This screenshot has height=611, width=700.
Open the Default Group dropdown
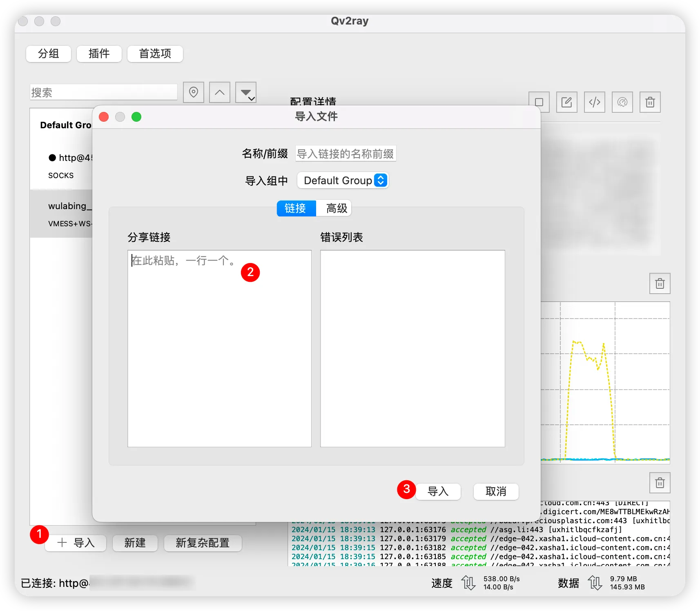click(x=343, y=180)
